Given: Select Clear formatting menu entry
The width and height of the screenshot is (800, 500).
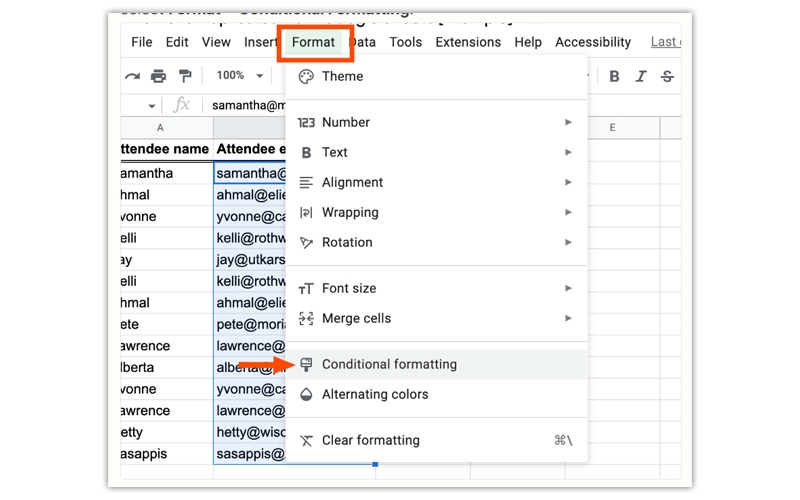Looking at the screenshot, I should pos(370,440).
